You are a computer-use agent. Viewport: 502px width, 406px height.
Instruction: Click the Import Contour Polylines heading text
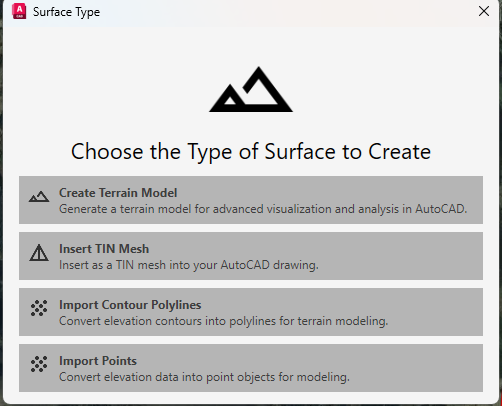tap(130, 305)
